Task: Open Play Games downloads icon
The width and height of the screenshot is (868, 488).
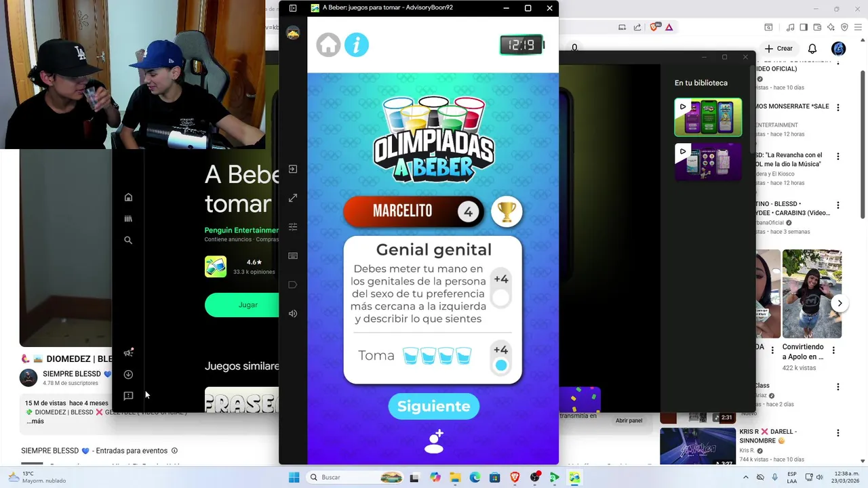Action: (x=128, y=374)
